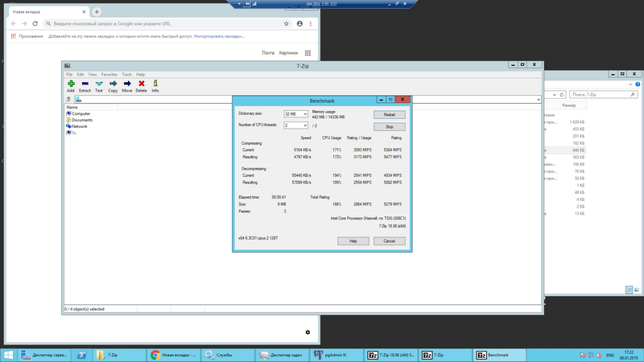The width and height of the screenshot is (644, 362).
Task: Click the customize gear icon on new tab page
Action: (308, 332)
